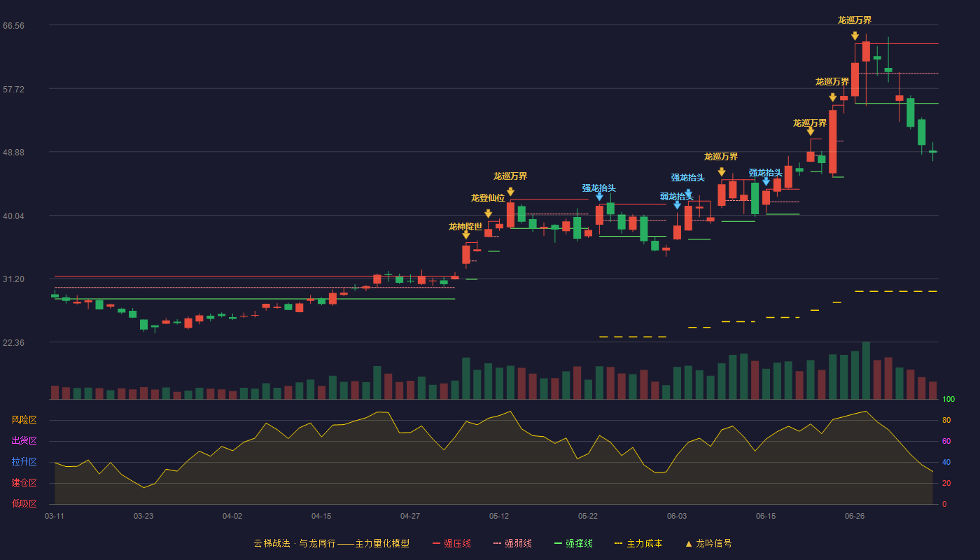This screenshot has height=560, width=980.
Task: Click the 建仓区 zone label
Action: (24, 483)
